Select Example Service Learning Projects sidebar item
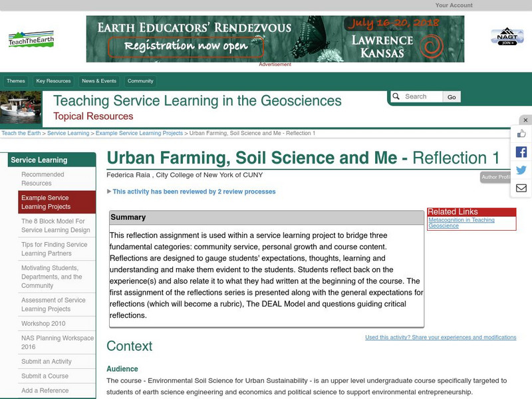The width and height of the screenshot is (532, 399). tap(57, 202)
